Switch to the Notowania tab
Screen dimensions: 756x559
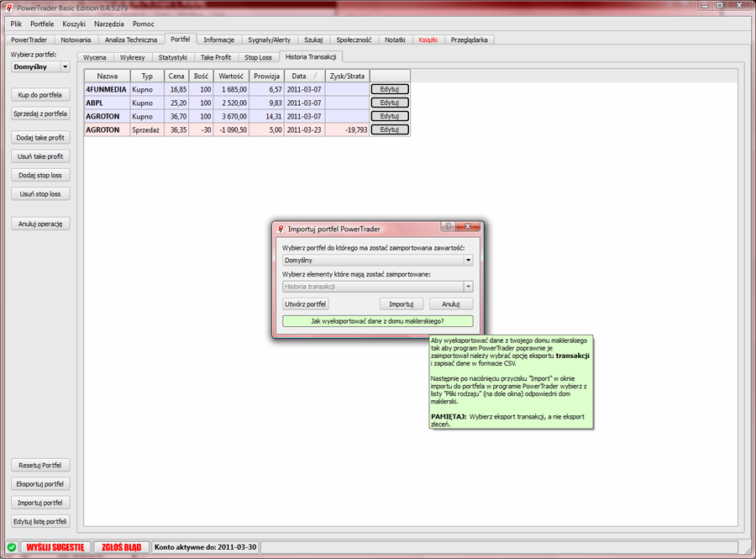click(76, 40)
